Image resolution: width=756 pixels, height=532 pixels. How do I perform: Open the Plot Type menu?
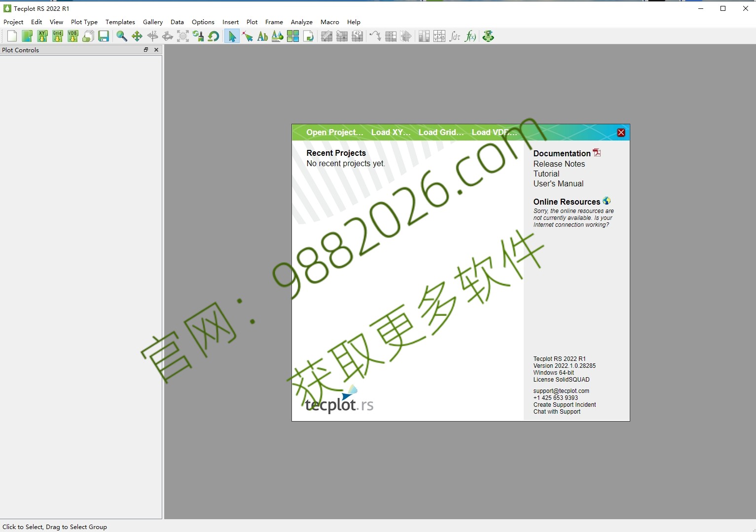(x=84, y=22)
